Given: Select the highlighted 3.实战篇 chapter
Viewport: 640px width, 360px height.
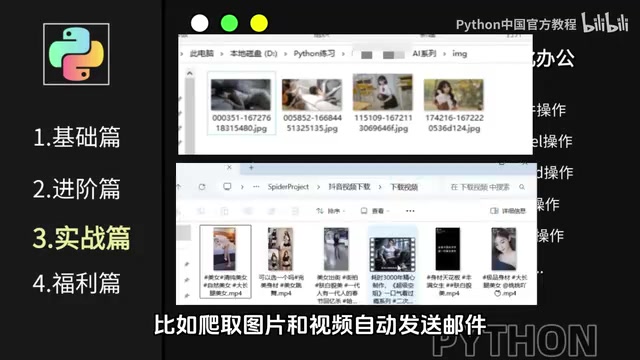Looking at the screenshot, I should (82, 238).
